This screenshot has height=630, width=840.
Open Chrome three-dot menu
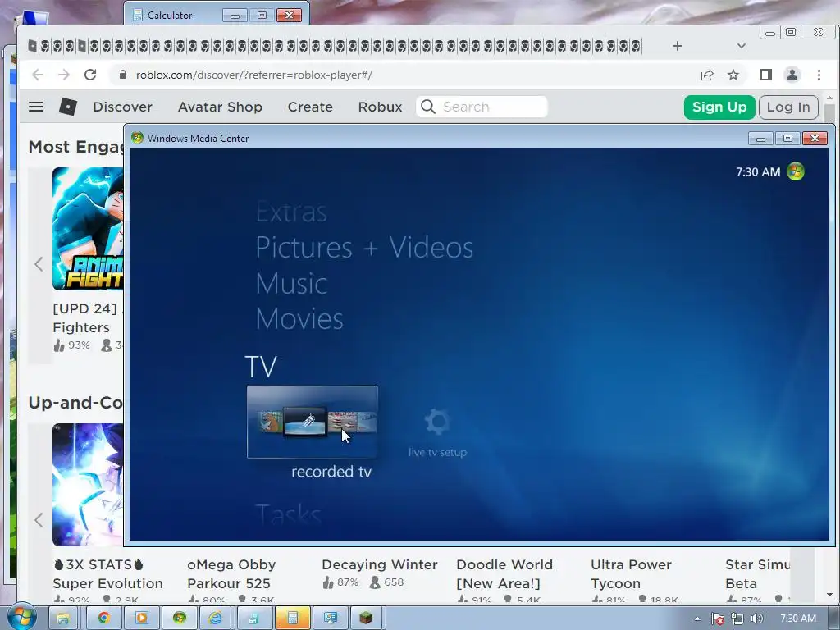click(x=819, y=75)
